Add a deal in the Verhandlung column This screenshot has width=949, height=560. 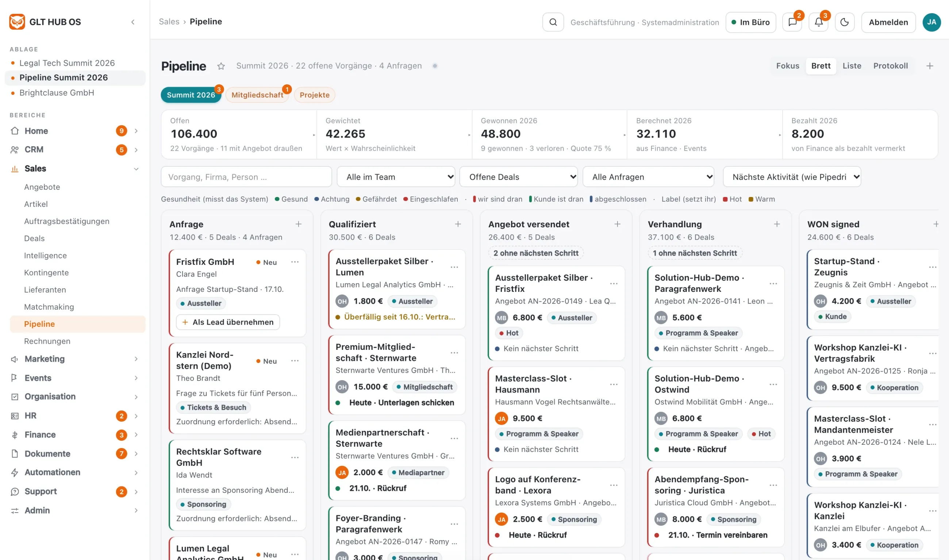coord(776,224)
